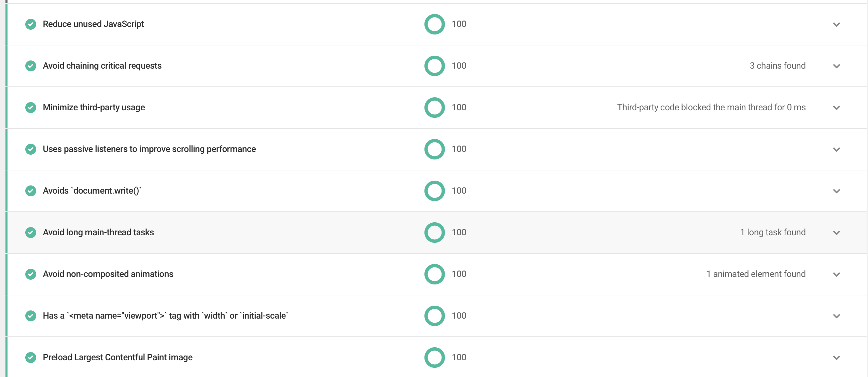The height and width of the screenshot is (377, 868).
Task: Click green checkmark beside Avoids document.write()
Action: point(31,191)
